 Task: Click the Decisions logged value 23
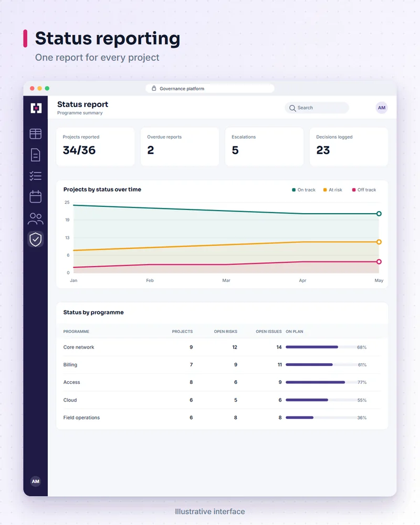pyautogui.click(x=323, y=150)
